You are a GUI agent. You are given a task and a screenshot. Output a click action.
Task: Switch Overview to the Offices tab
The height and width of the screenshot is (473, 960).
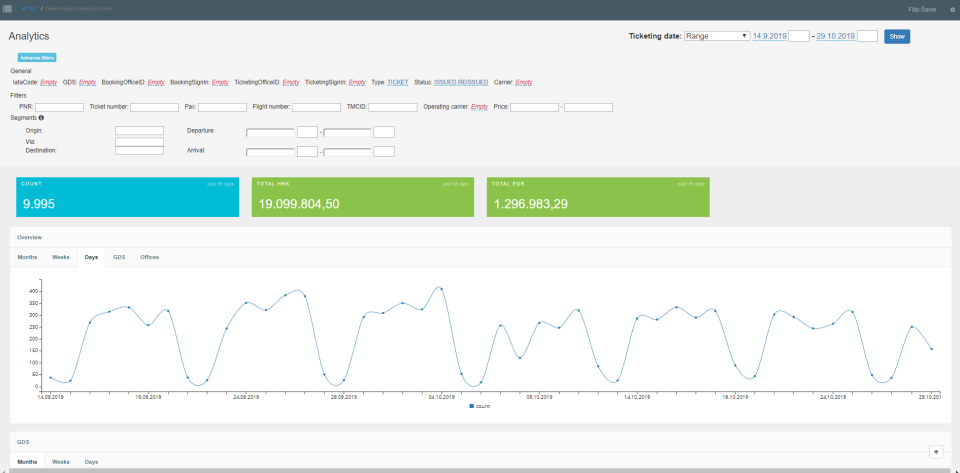[149, 258]
